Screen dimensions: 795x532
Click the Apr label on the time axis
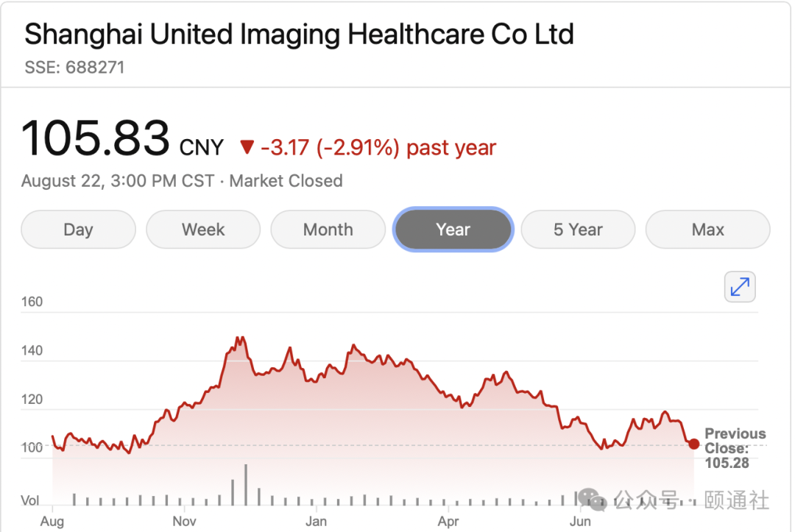[x=448, y=521]
